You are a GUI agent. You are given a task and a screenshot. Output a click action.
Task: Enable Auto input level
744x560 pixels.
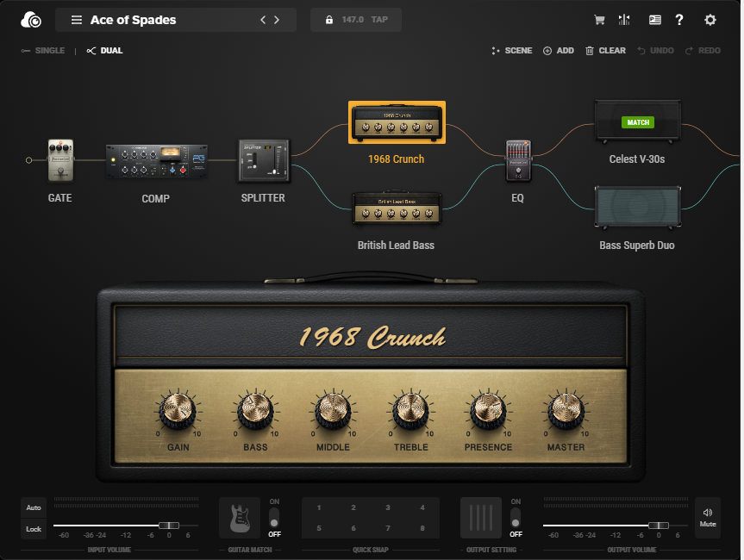click(34, 507)
